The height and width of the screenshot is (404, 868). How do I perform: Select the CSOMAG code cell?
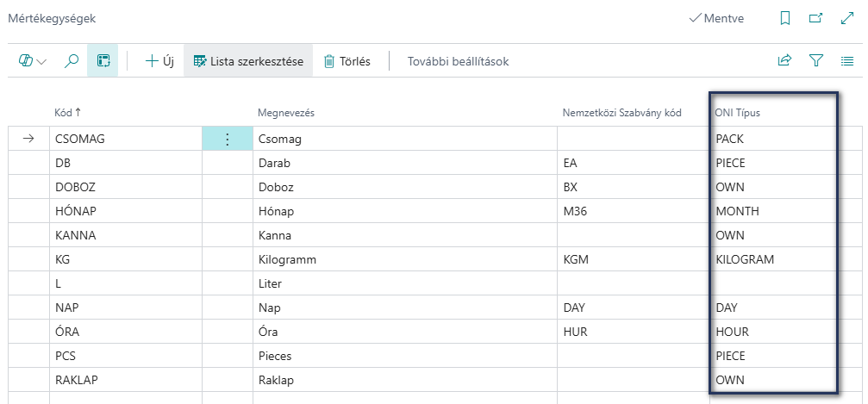[x=126, y=139]
